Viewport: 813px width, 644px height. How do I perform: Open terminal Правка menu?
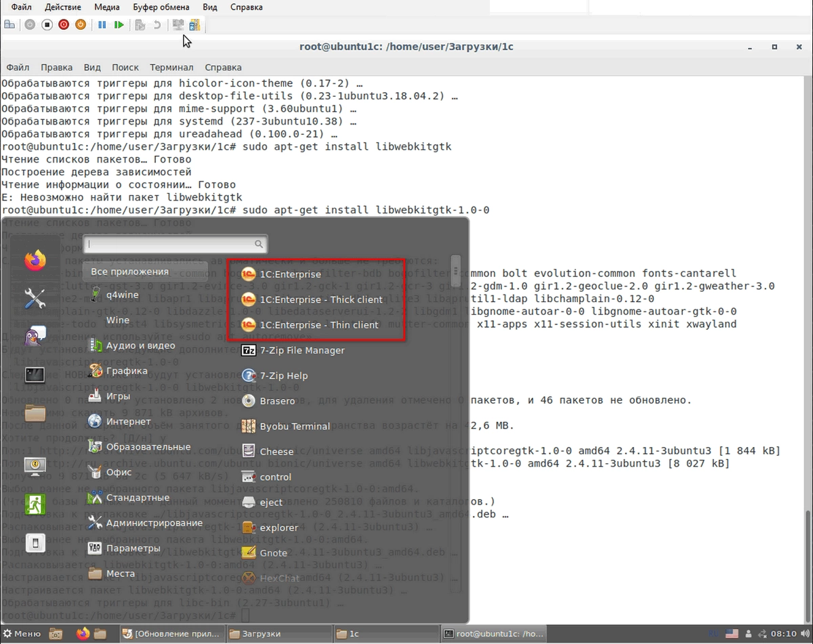[x=57, y=67]
